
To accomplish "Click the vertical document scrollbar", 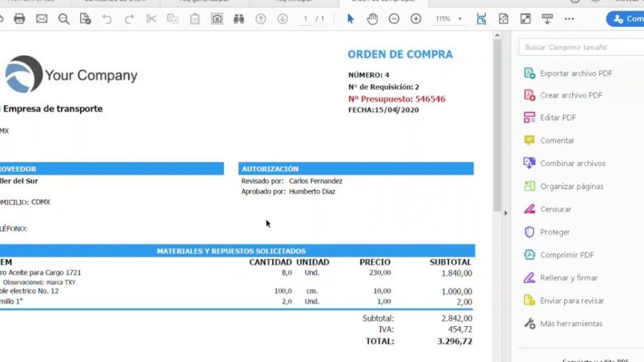I will [x=497, y=126].
